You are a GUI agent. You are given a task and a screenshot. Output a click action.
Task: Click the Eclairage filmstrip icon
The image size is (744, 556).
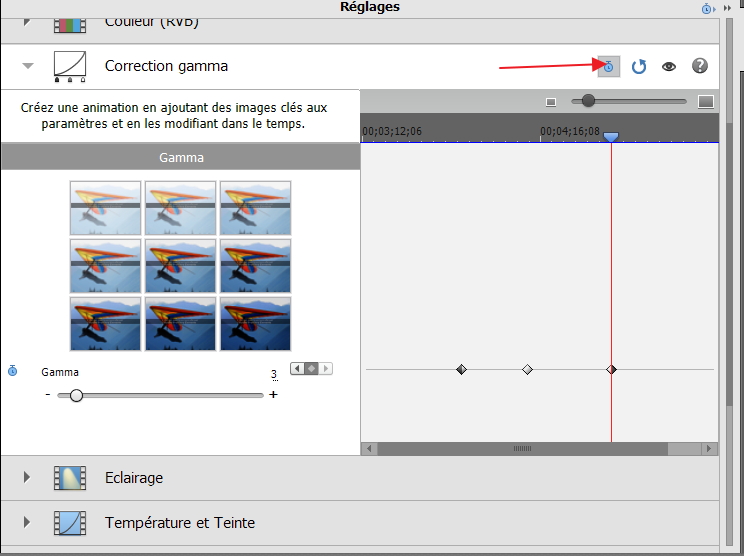[70, 478]
